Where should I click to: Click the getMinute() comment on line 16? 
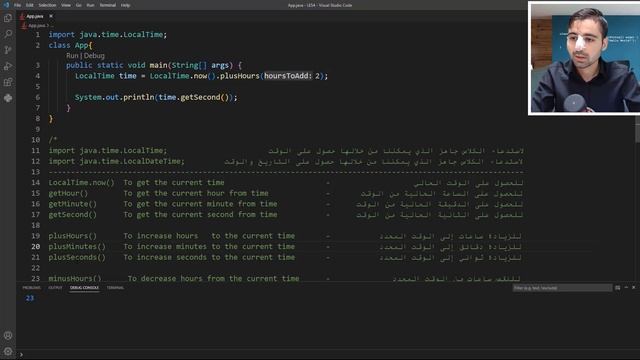coord(73,204)
